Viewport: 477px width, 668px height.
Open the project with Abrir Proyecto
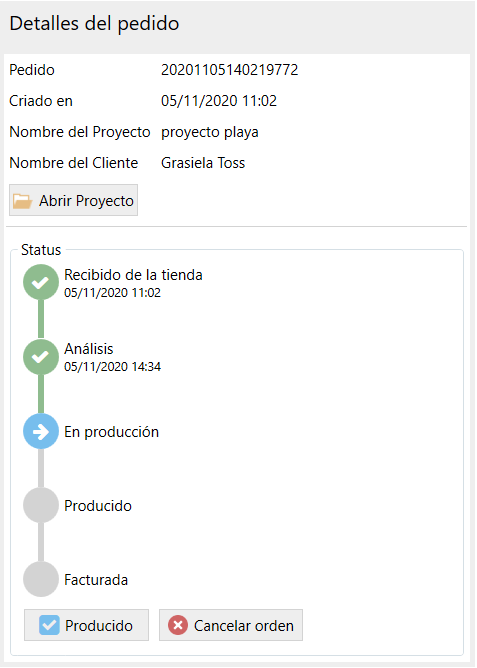(73, 200)
